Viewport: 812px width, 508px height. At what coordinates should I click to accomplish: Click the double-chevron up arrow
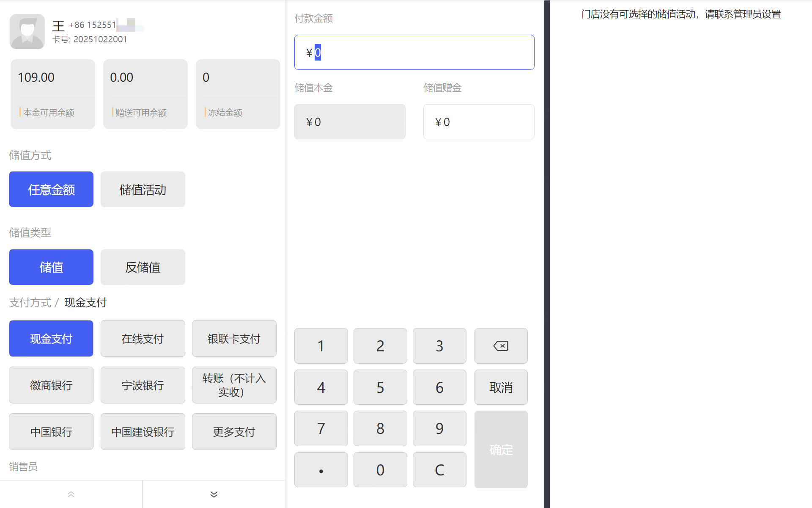pos(71,494)
